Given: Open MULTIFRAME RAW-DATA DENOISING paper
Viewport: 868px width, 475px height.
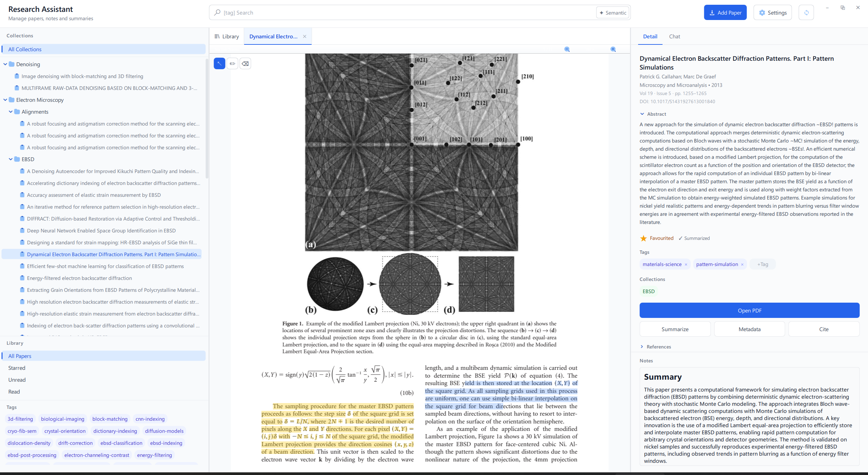Looking at the screenshot, I should click(109, 88).
